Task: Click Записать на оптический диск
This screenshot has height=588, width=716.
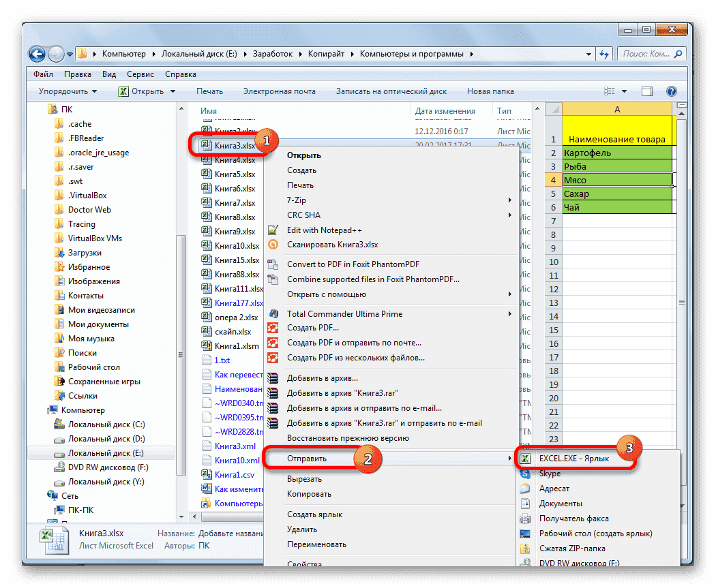Action: pos(392,91)
